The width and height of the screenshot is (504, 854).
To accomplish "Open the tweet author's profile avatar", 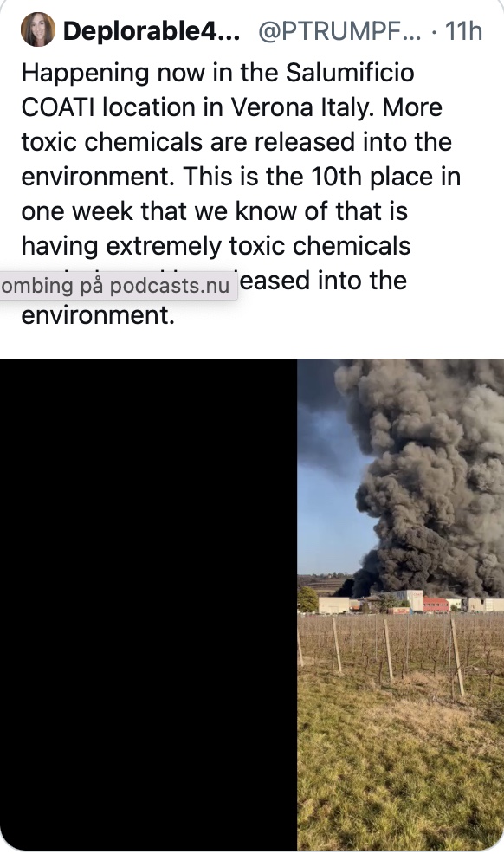I will pyautogui.click(x=38, y=30).
